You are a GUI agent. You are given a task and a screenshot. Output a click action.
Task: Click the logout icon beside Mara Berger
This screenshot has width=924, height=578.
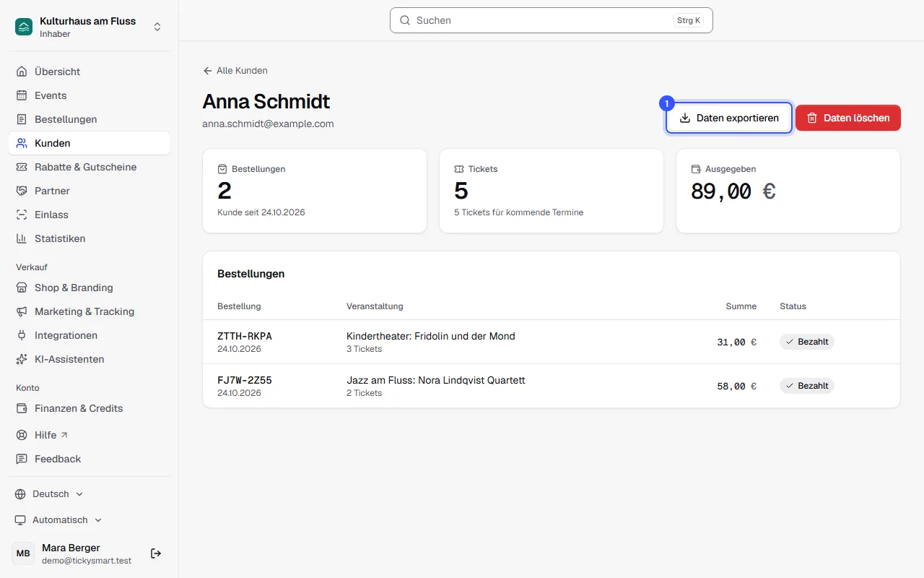coord(156,553)
